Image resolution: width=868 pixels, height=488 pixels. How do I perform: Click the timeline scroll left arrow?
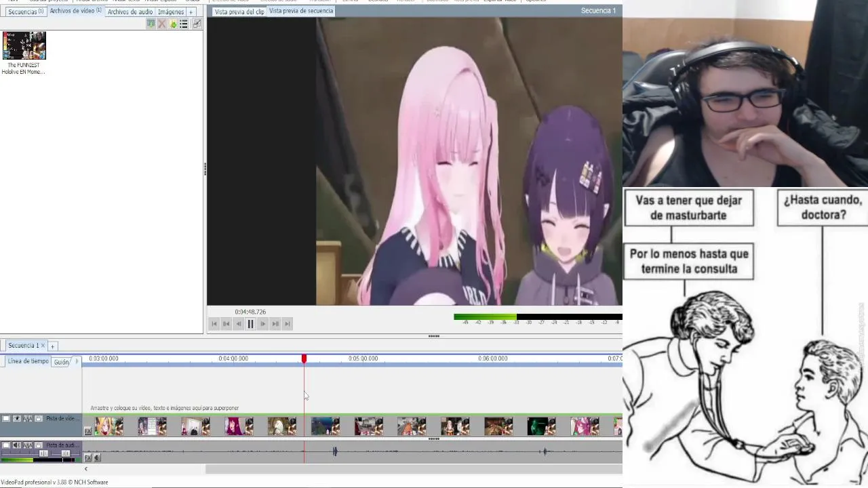(x=86, y=469)
